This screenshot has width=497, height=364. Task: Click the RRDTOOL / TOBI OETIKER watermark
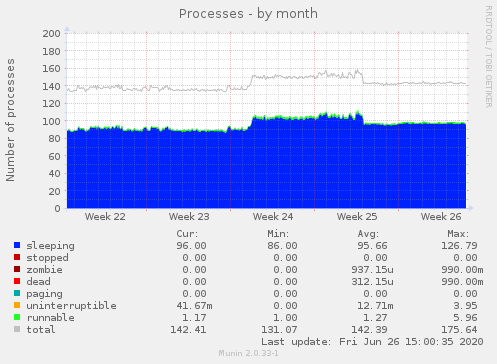point(489,57)
